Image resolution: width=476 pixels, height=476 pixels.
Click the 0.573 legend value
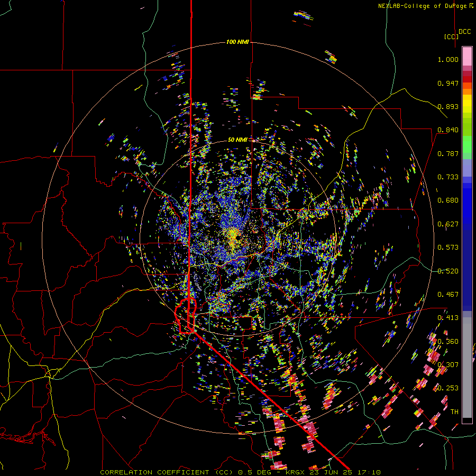coord(448,248)
